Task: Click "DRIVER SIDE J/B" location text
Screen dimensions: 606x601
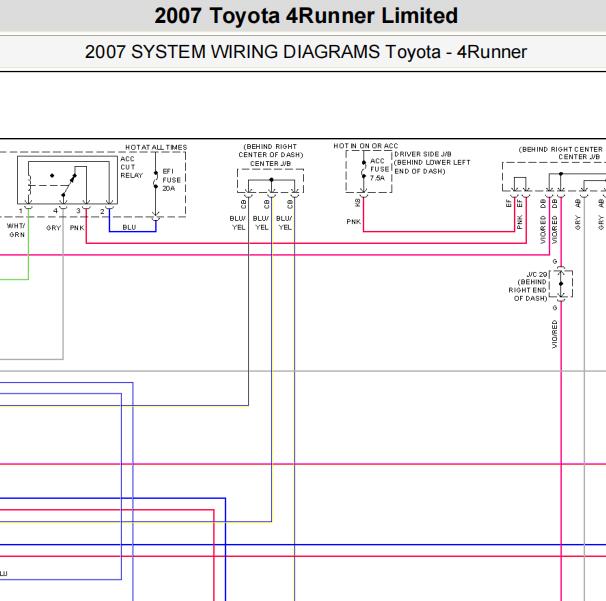Action: pos(423,154)
